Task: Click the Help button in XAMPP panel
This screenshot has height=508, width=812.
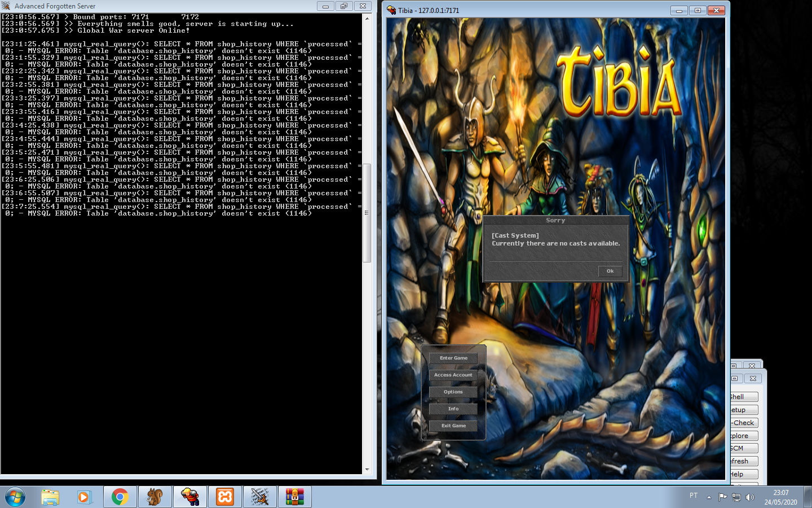Action: 744,474
